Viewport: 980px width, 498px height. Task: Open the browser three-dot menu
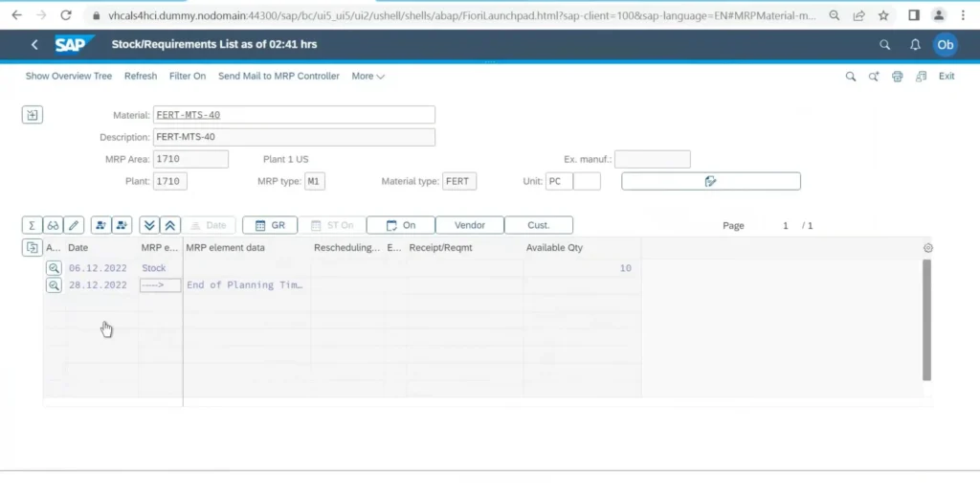click(963, 15)
